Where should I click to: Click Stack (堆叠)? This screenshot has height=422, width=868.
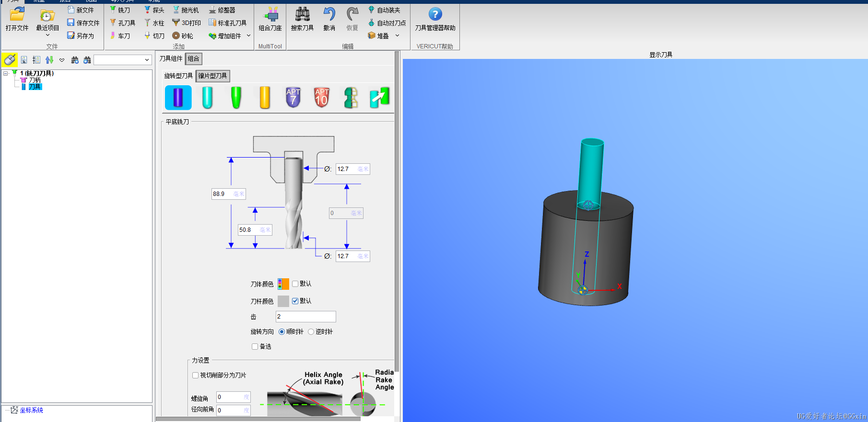(378, 35)
